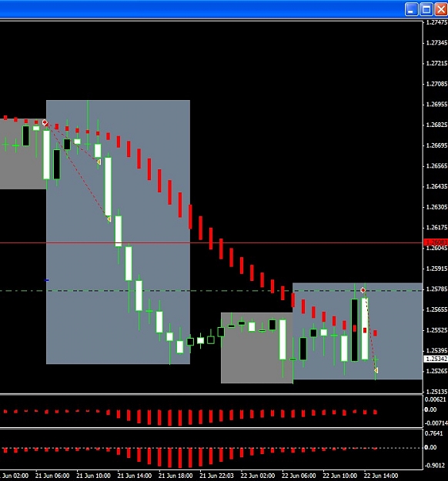Maximize the chart window
This screenshot has width=448, height=481.
(x=426, y=9)
